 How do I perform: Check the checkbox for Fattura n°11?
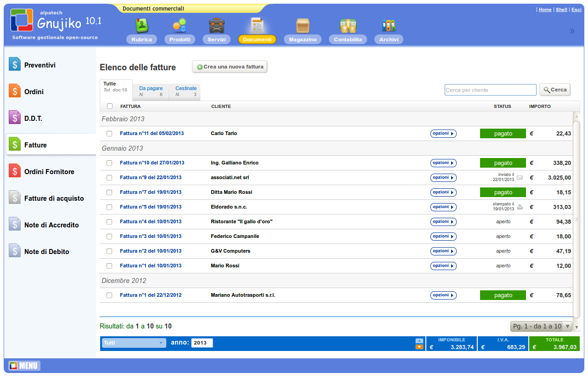[109, 133]
